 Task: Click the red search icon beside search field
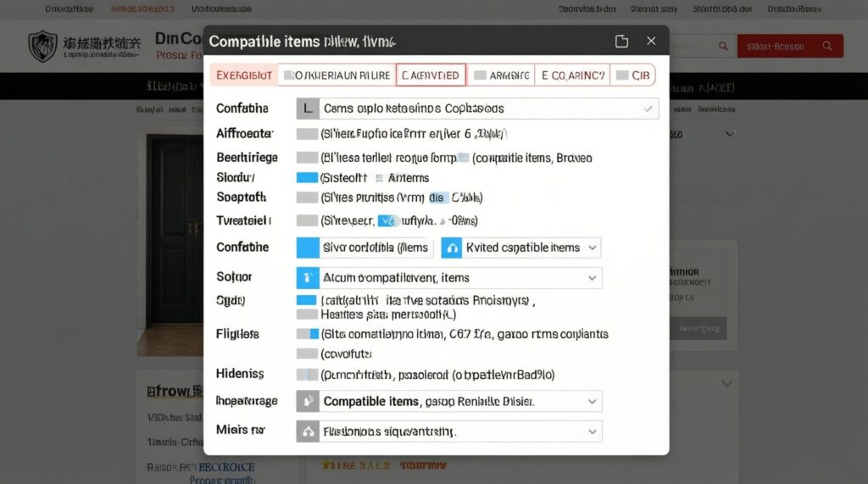[723, 47]
